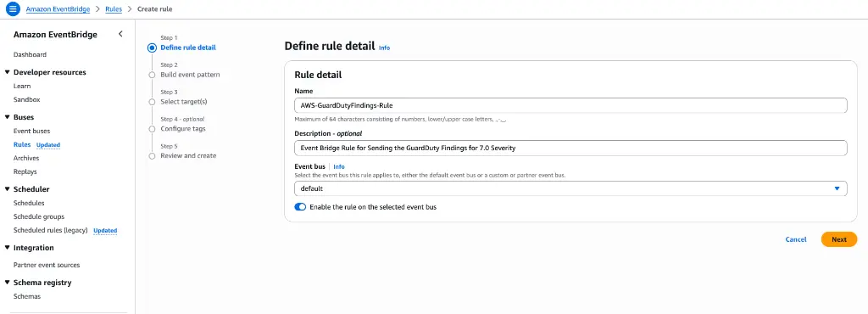Open the Event bus dropdown
Viewport: 868px width, 314px height.
(570, 189)
